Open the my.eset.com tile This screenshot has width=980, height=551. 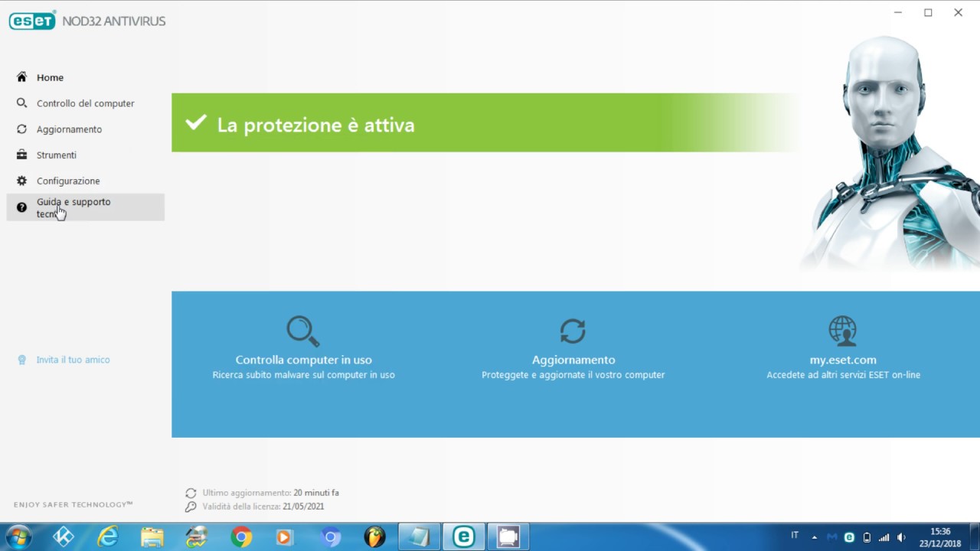click(x=843, y=349)
